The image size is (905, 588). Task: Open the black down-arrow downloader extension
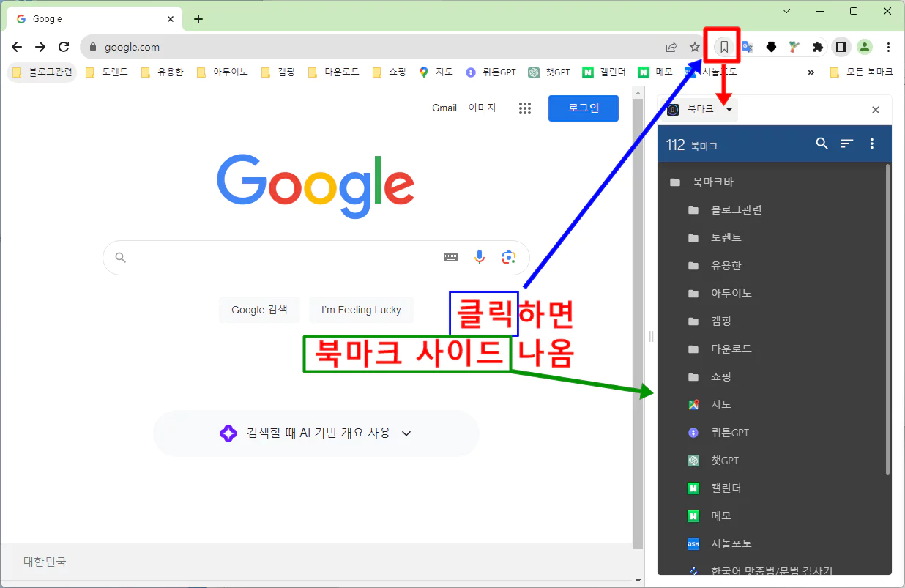point(771,47)
